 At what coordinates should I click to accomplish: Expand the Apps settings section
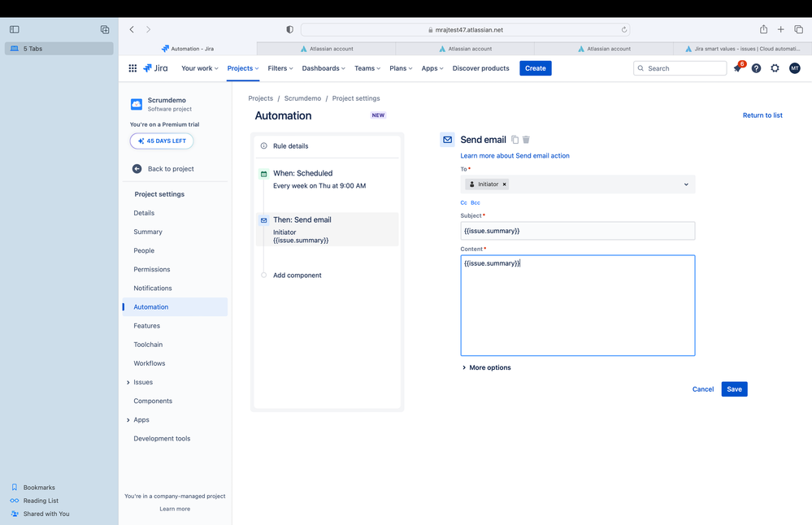[x=128, y=420]
